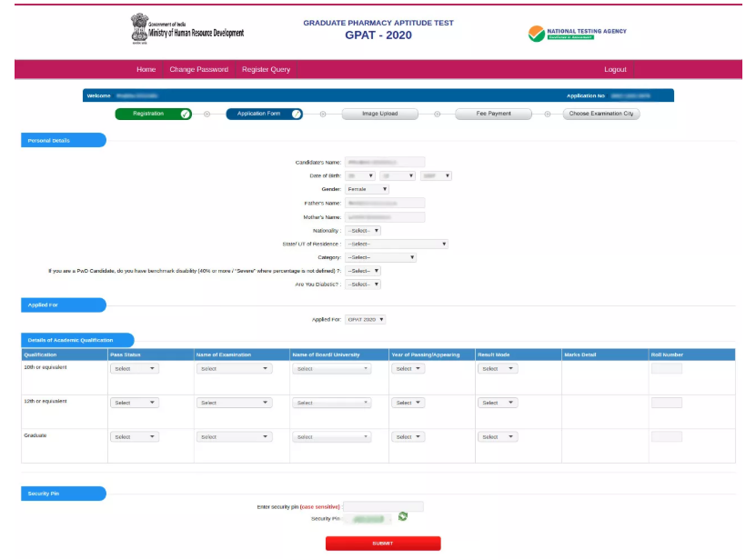The height and width of the screenshot is (559, 756).
Task: Click the captcha refresh icon
Action: (x=403, y=517)
